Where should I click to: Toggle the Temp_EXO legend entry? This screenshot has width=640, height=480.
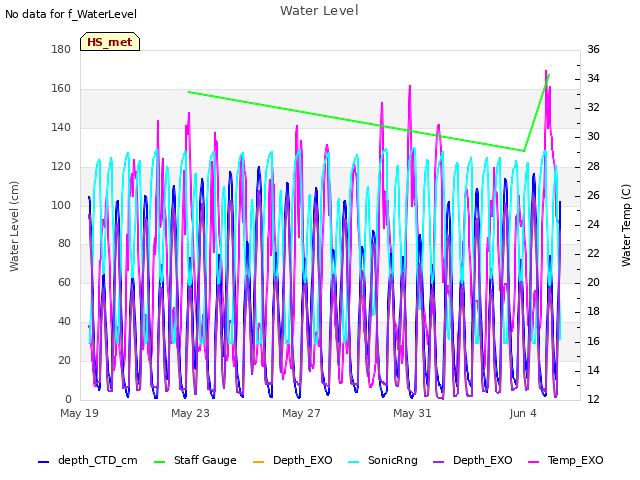(x=566, y=460)
